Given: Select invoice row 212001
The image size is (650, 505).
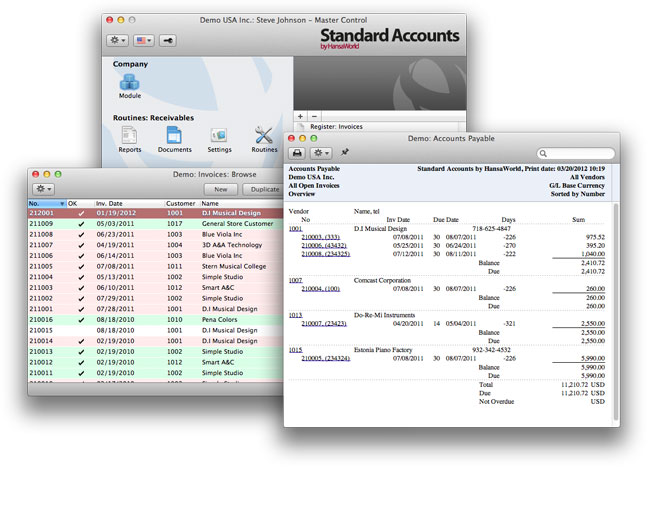Looking at the screenshot, I should coord(155,213).
